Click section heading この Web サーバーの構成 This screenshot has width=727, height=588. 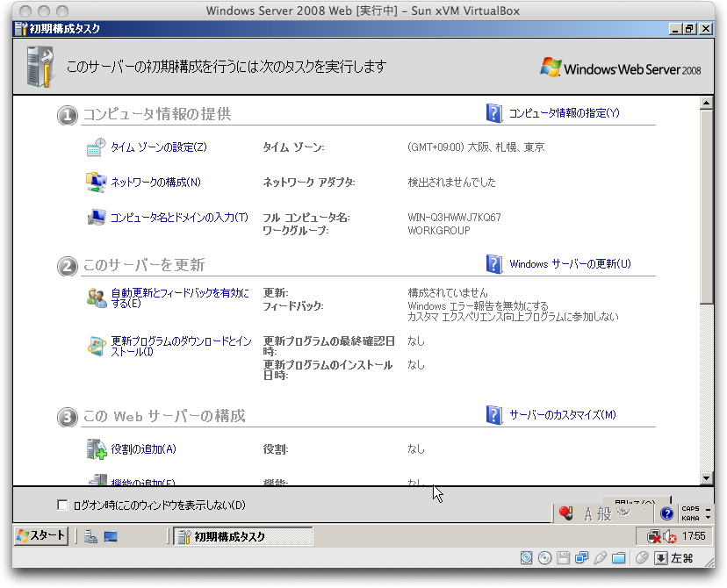[x=164, y=416]
